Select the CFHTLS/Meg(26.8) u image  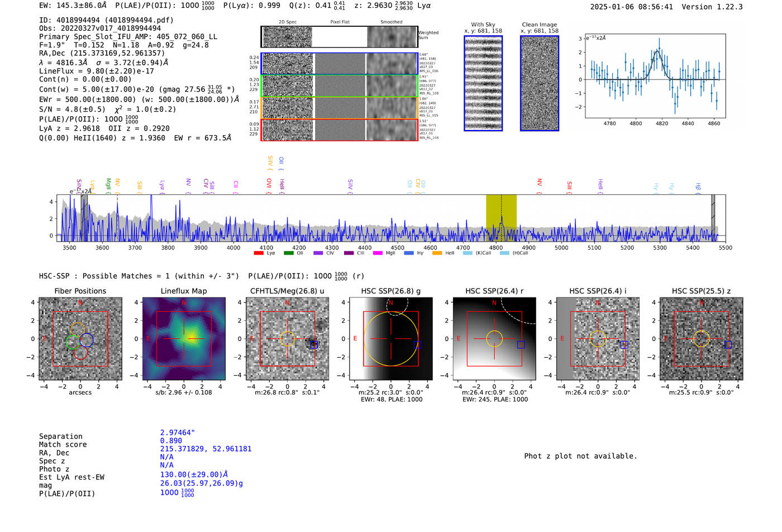[287, 339]
